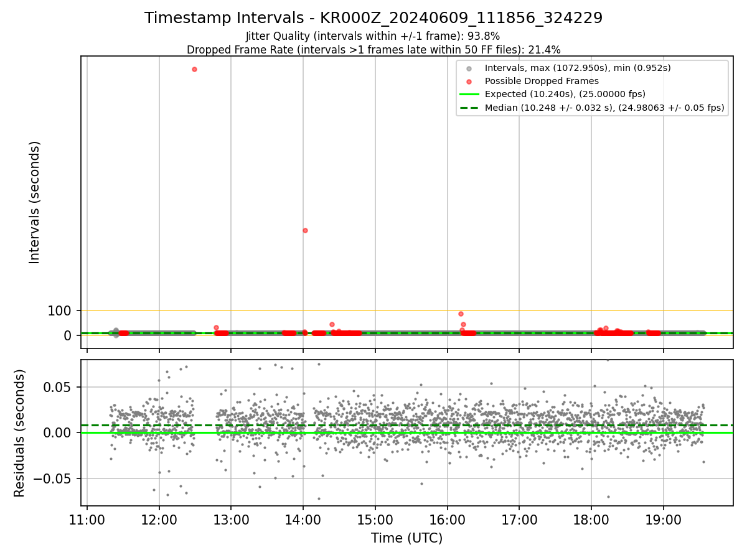Image resolution: width=747 pixels, height=560 pixels.
Task: Click the plot title 'Timestamp Intervals - KR000Z_20240609_111856_324229'
Action: click(374, 18)
